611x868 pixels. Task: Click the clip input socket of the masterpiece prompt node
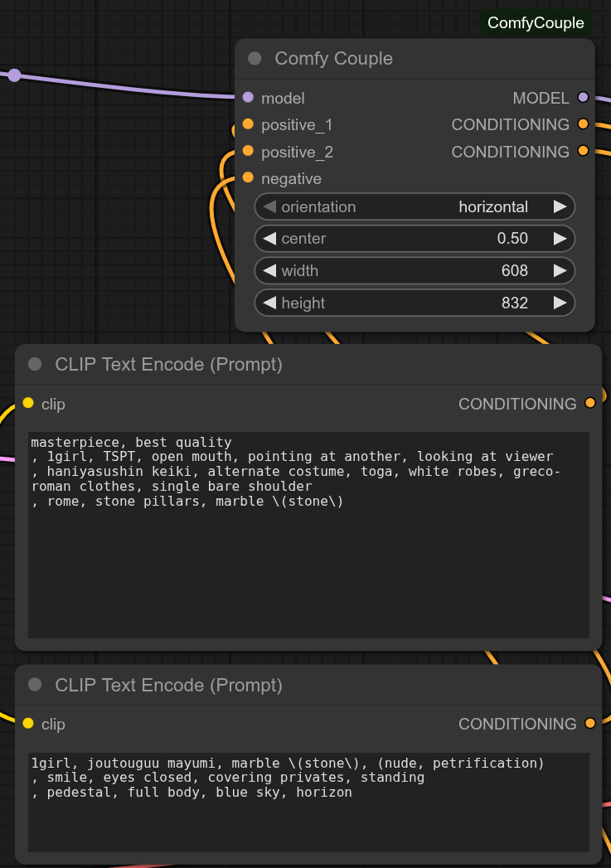coord(28,403)
